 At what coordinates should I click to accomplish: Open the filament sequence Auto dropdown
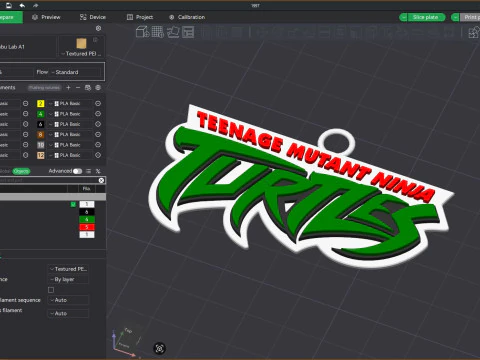[68, 300]
